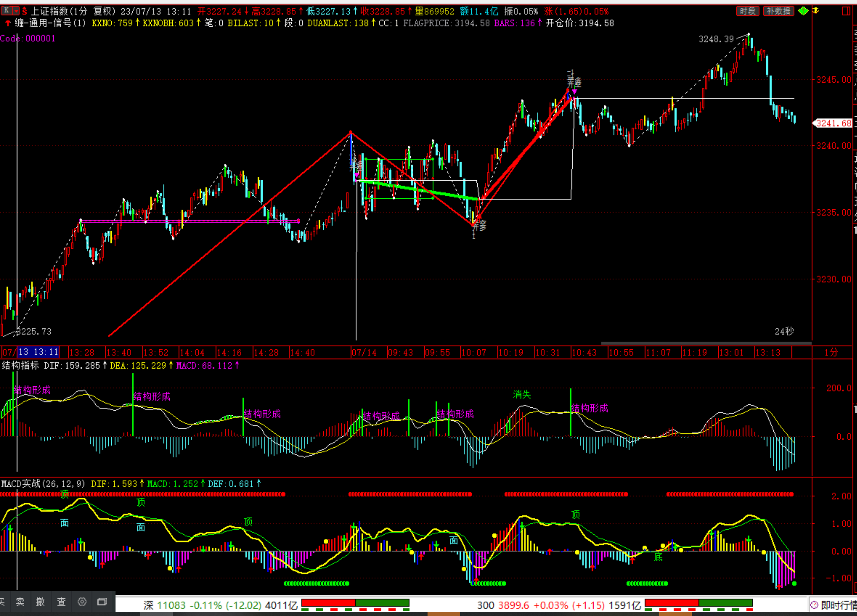Click the yellow anchor icon at top right
The width and height of the screenshot is (857, 616).
pyautogui.click(x=816, y=11)
